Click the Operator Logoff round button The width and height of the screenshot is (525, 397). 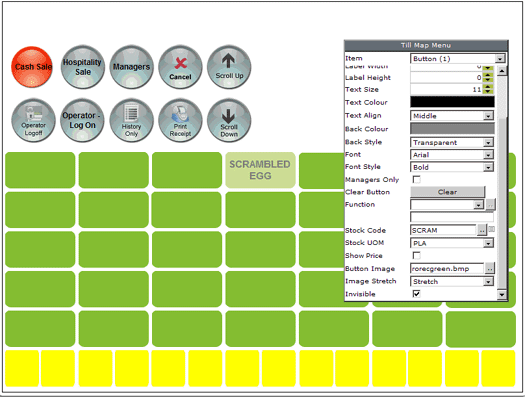point(33,120)
